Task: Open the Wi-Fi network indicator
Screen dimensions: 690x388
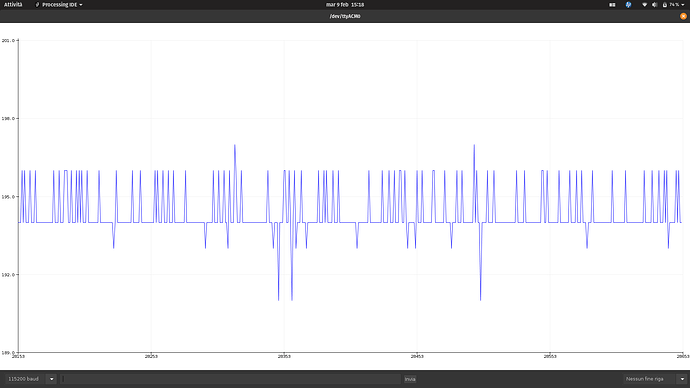Action: point(644,4)
